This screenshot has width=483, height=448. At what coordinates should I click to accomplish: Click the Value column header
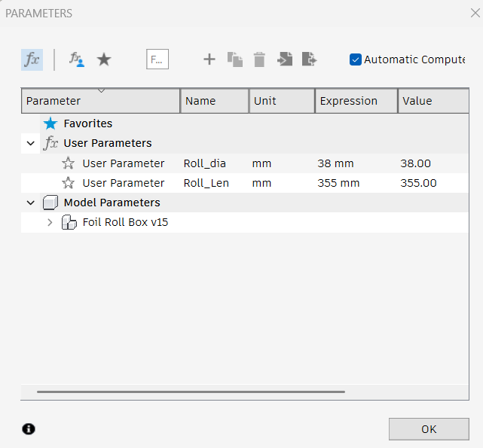coord(433,101)
